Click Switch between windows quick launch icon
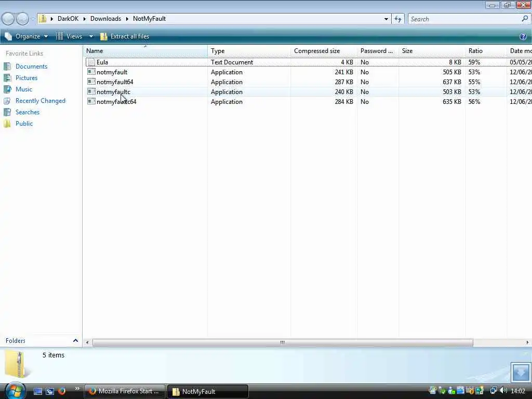 tap(49, 391)
